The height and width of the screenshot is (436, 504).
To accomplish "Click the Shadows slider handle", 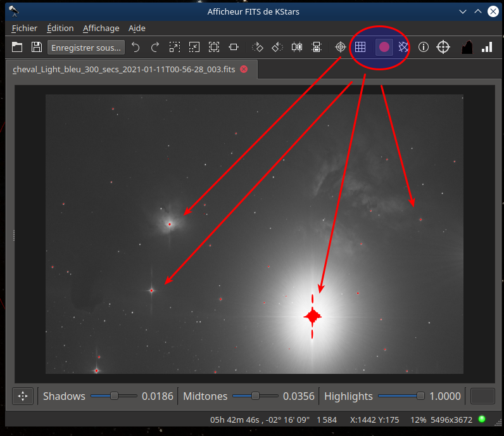I will pyautogui.click(x=114, y=396).
